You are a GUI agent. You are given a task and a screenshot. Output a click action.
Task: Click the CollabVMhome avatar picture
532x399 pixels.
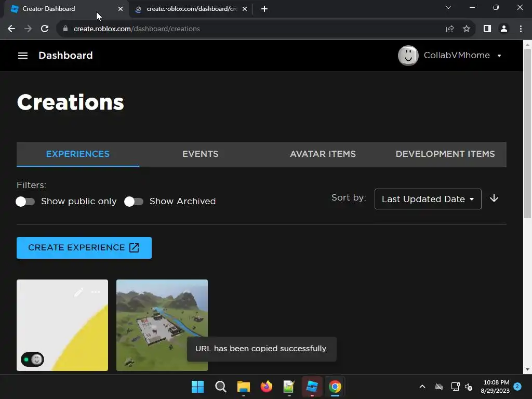tap(408, 55)
